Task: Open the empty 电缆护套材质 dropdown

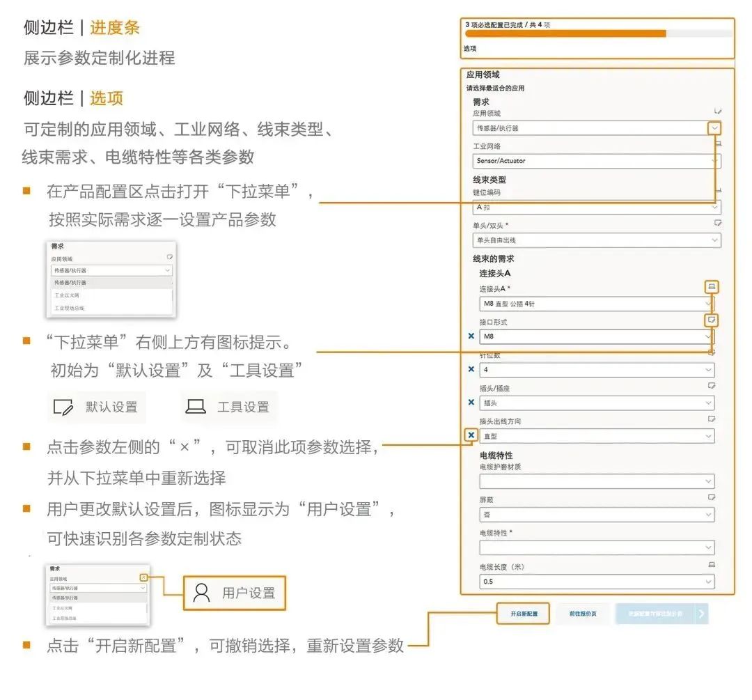Action: [596, 481]
